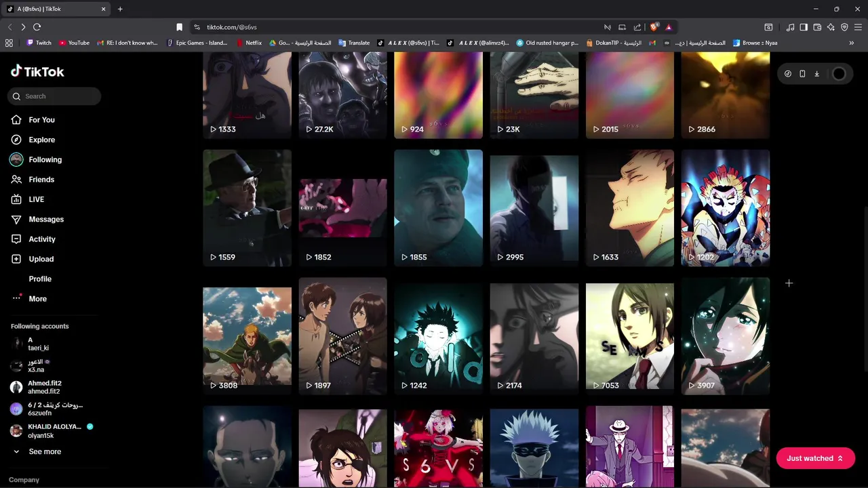Screen dimensions: 868x488
Task: Open the olyan15k following account
Action: click(x=52, y=430)
